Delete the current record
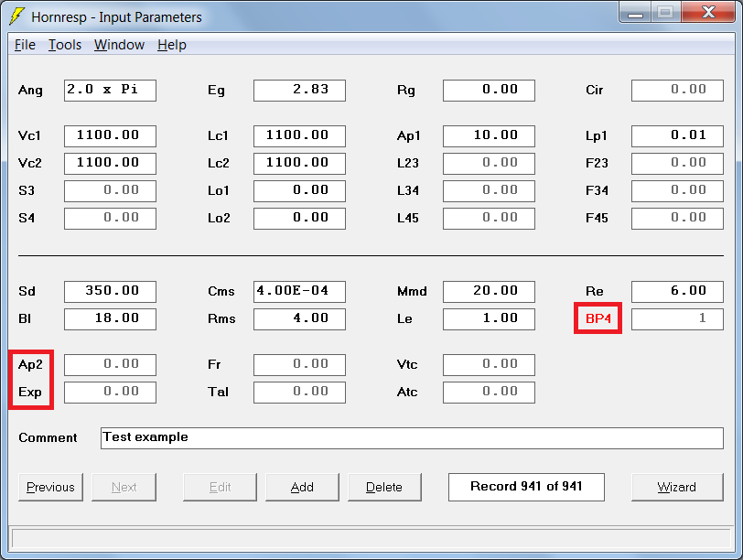Viewport: 743px width, 560px height. [384, 487]
